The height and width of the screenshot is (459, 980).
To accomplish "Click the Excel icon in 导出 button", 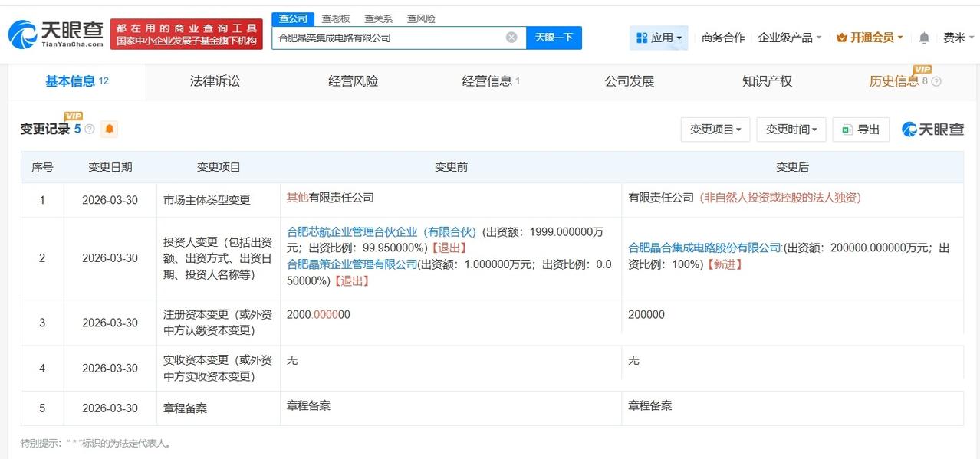I will pos(847,130).
